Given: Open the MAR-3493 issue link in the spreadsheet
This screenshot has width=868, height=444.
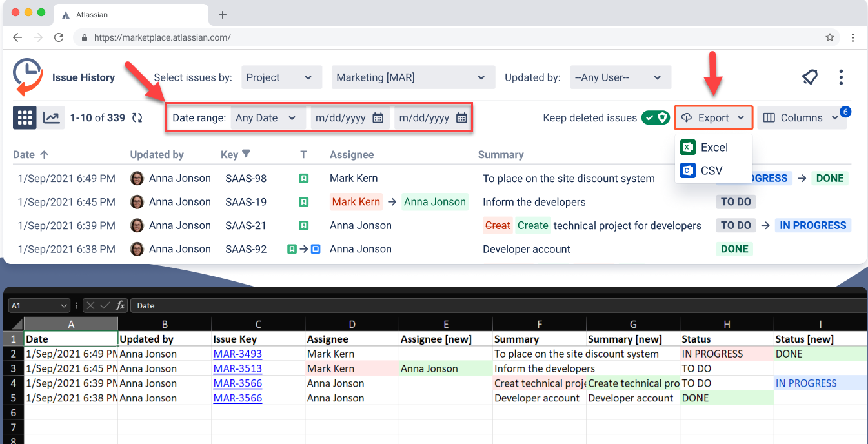Looking at the screenshot, I should point(237,353).
